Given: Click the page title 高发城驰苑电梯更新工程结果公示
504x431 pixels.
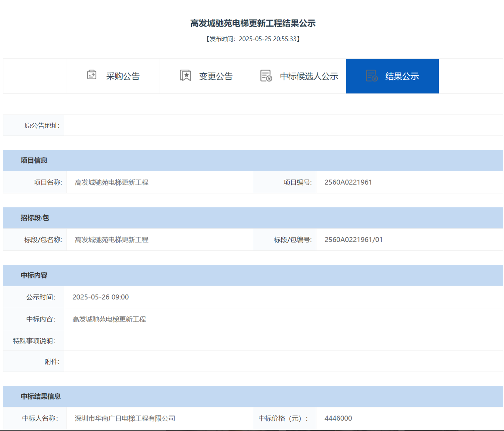Looking at the screenshot, I should coord(253,23).
